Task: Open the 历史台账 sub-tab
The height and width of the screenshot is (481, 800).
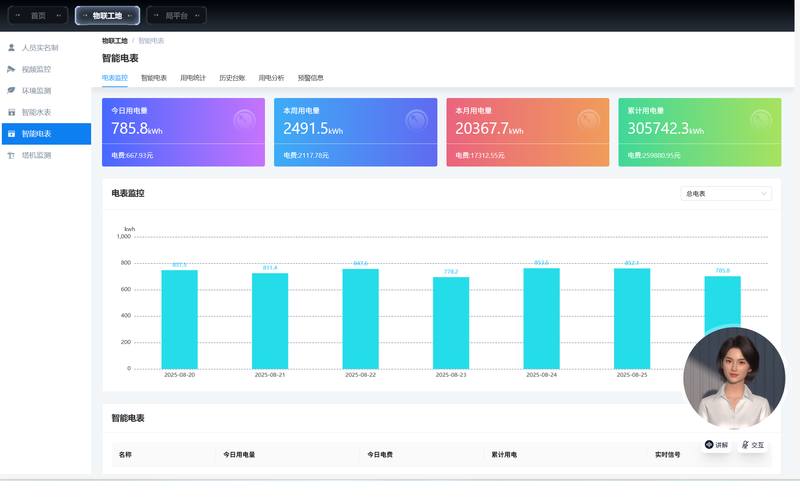Action: point(232,78)
